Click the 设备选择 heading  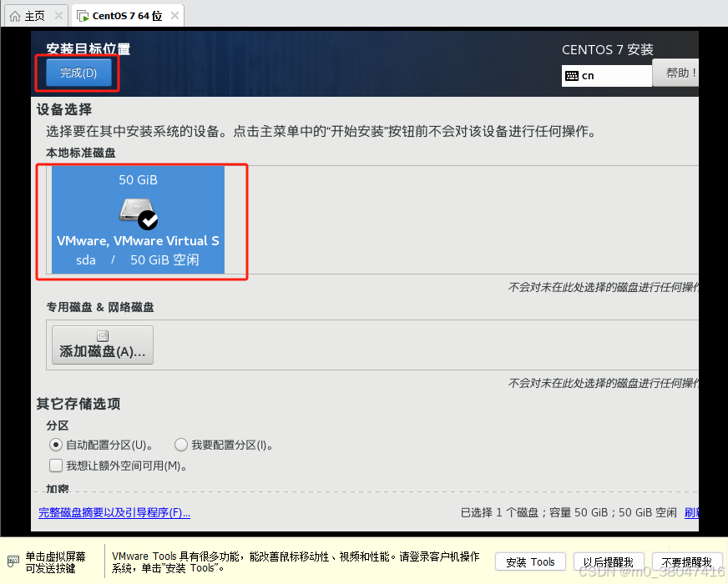click(64, 110)
